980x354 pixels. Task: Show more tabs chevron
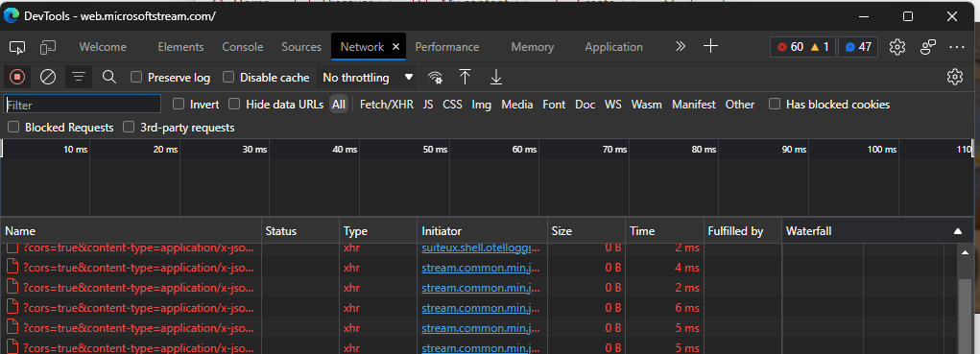pos(681,47)
